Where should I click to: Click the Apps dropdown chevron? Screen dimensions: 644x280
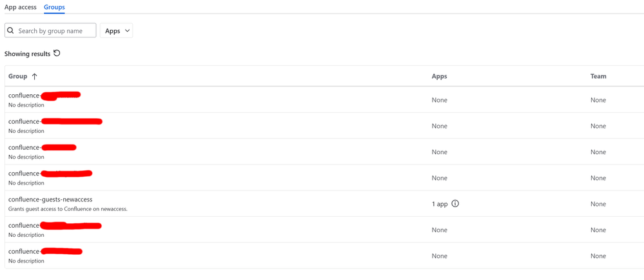(127, 30)
